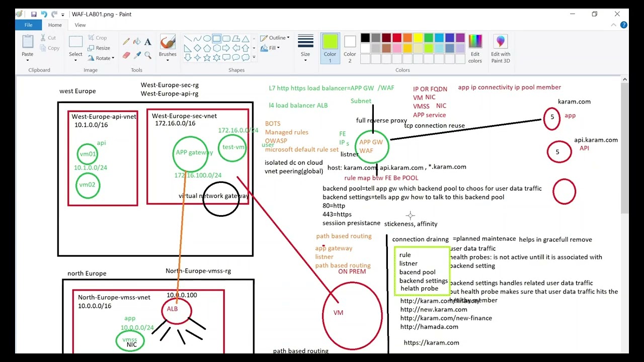Choose the Line shape
644x362 pixels.
point(188,39)
